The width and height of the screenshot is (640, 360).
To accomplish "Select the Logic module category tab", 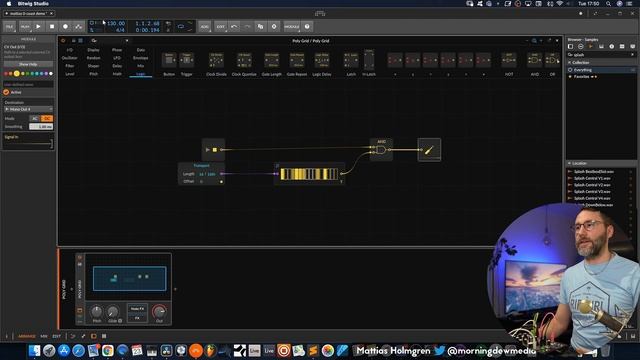I will tap(140, 74).
